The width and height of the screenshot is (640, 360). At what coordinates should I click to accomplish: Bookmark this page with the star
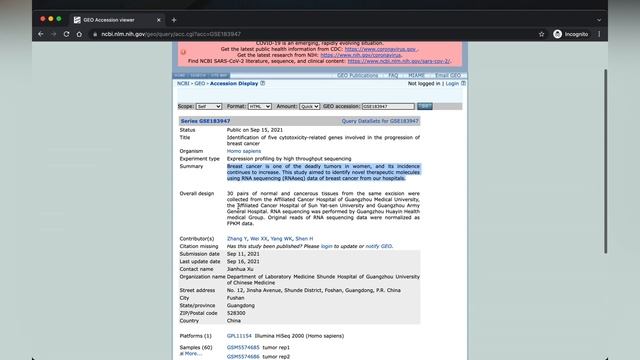(x=541, y=34)
